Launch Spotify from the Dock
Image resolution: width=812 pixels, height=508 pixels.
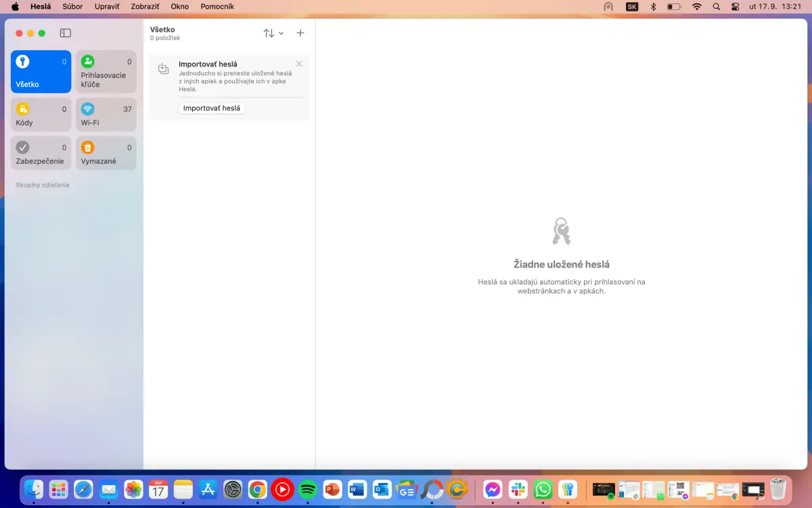click(x=308, y=489)
